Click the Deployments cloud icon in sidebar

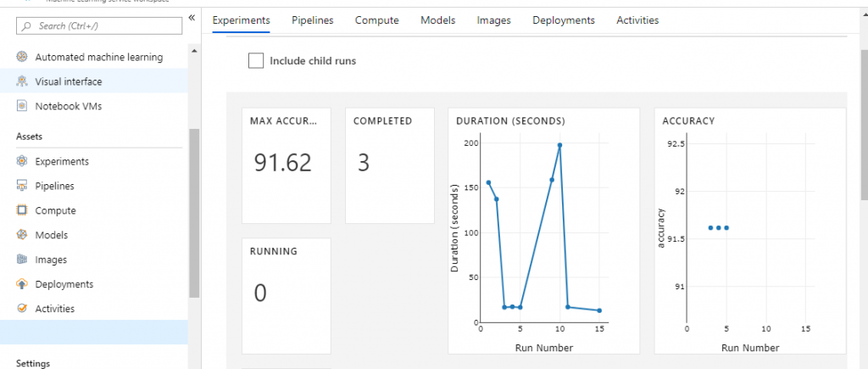tap(21, 283)
